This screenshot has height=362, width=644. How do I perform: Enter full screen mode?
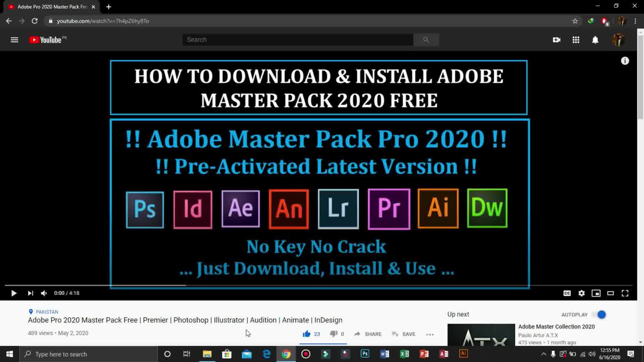click(x=625, y=293)
